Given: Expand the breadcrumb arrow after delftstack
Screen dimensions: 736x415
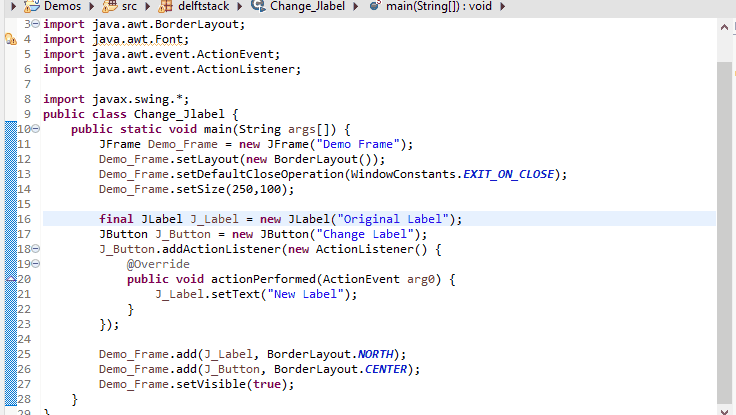Looking at the screenshot, I should point(240,7).
